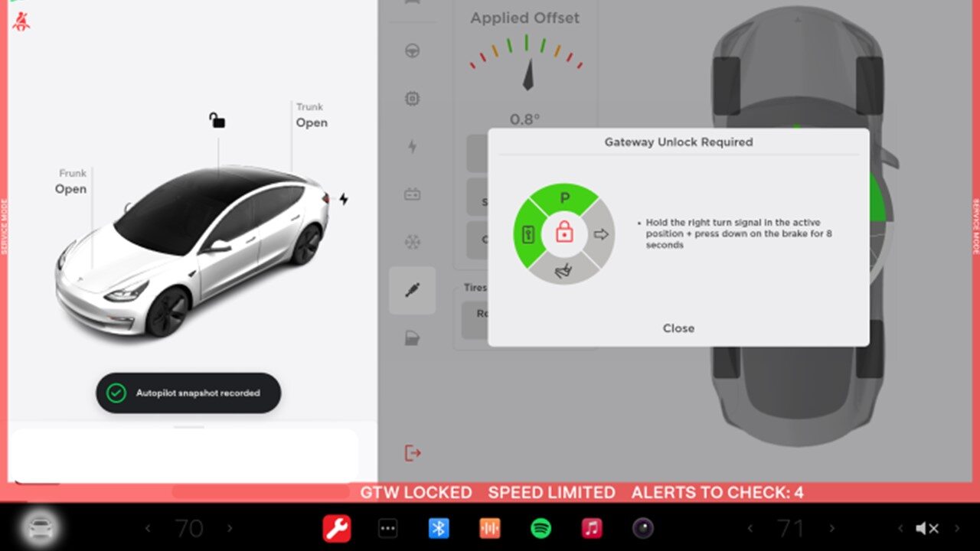
Task: Toggle the car door lock icon
Action: click(217, 120)
